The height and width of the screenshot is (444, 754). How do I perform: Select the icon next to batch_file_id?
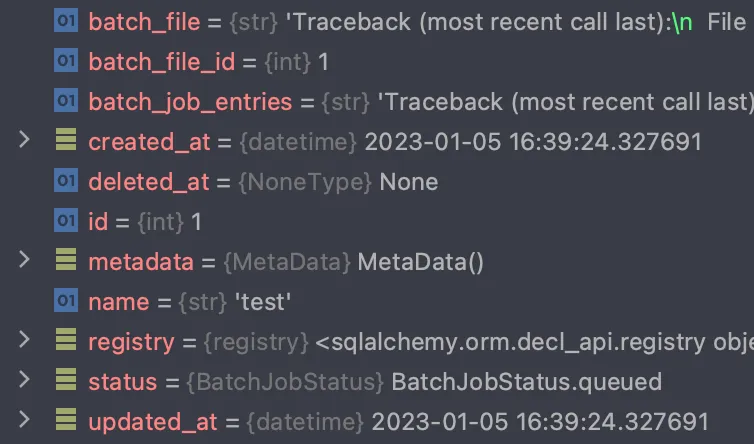pos(66,61)
